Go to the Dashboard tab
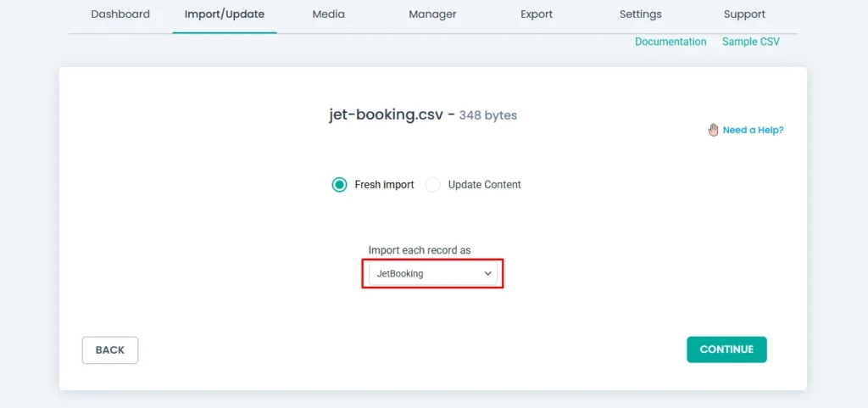This screenshot has width=868, height=408. point(120,14)
